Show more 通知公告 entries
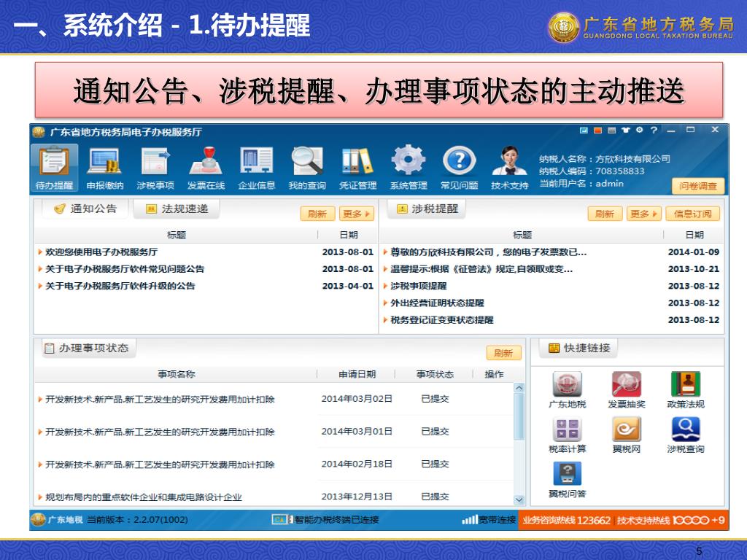This screenshot has width=747, height=560. point(356,214)
